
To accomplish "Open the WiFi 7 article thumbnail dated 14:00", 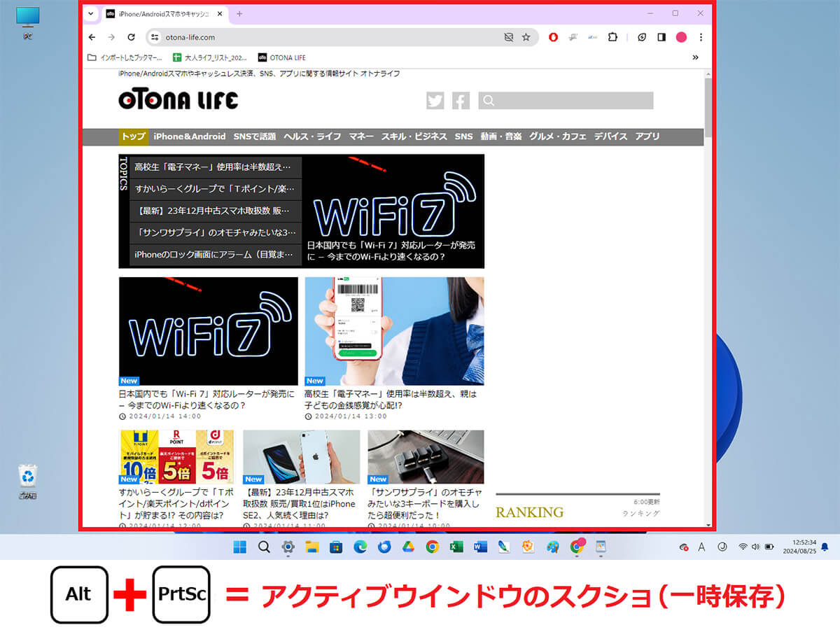I will pos(209,331).
